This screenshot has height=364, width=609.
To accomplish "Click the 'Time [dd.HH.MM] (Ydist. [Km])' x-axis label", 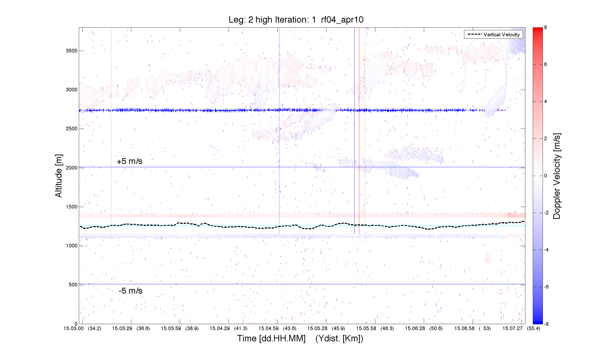I will [300, 339].
